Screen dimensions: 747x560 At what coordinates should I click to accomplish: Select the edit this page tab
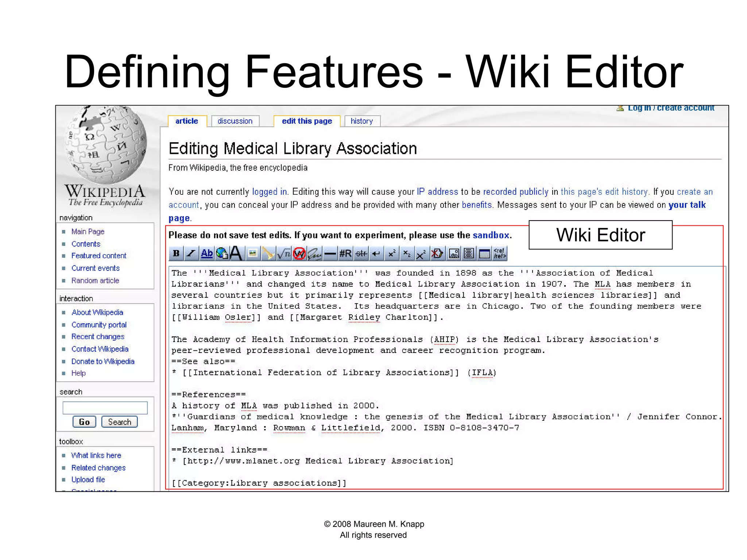click(307, 121)
